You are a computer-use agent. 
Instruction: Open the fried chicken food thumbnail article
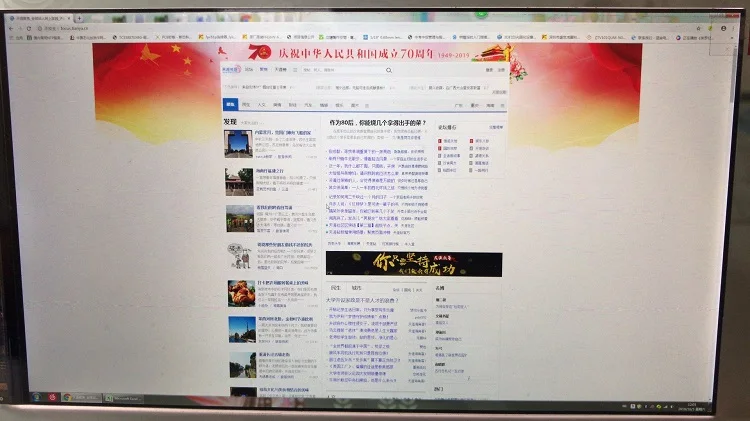242,293
